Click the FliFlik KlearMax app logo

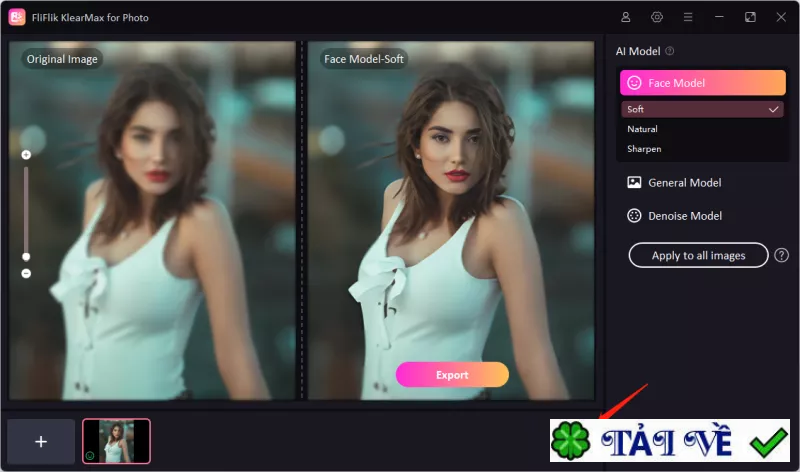[x=17, y=17]
